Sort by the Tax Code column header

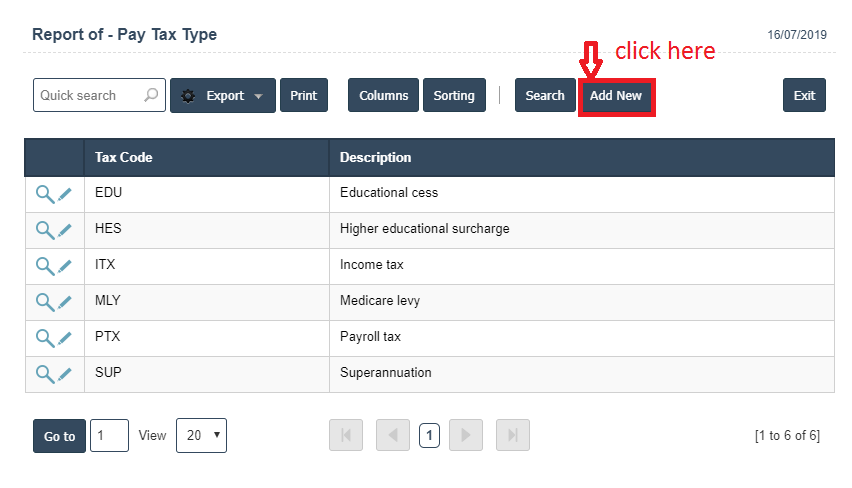click(x=124, y=157)
